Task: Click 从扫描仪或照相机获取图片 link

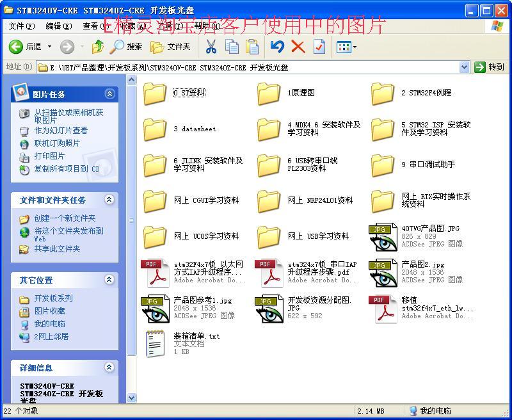Action: [x=69, y=116]
